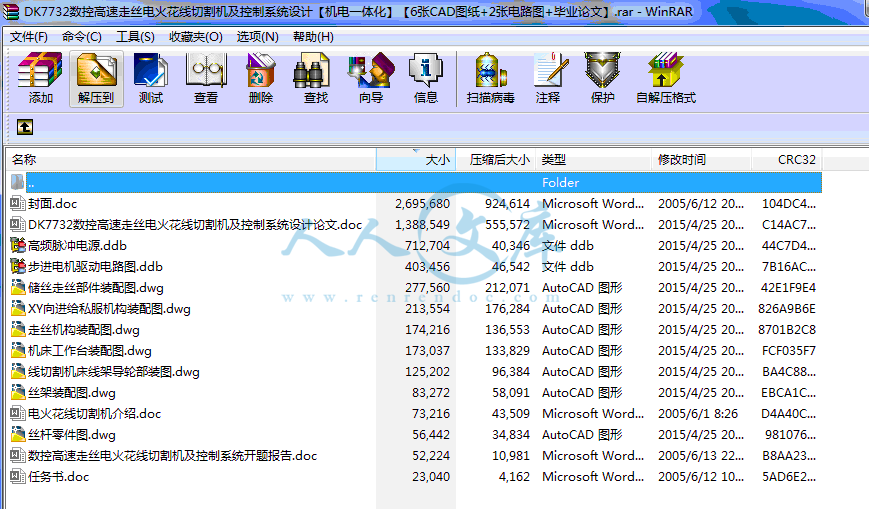Viewport: 869px width, 509px height.
Task: Click the dwg icon beside 走丝机构装配图.dwg
Action: [18, 329]
